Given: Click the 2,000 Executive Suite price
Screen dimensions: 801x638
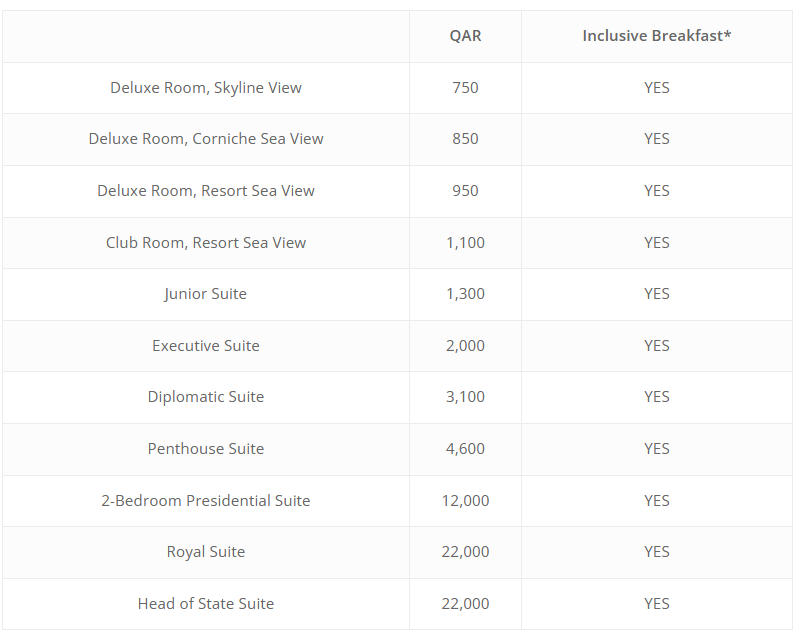Looking at the screenshot, I should [x=465, y=346].
